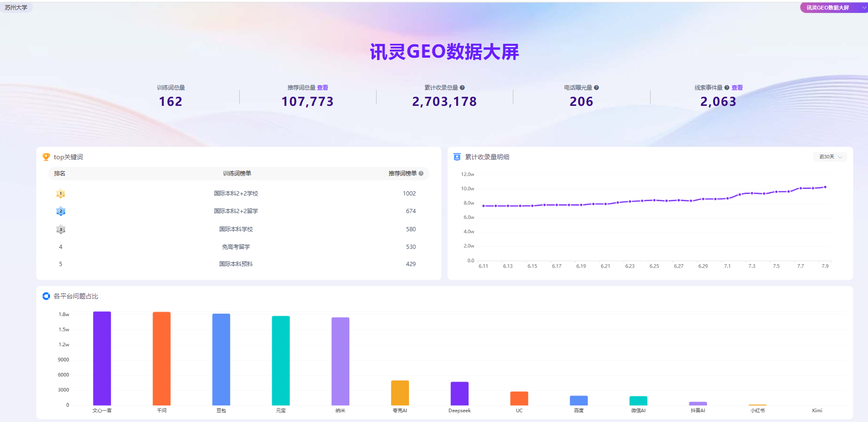Viewport: 868px width, 422px height.
Task: Click the 讯灵GEO数据大屏 main title
Action: click(x=444, y=51)
